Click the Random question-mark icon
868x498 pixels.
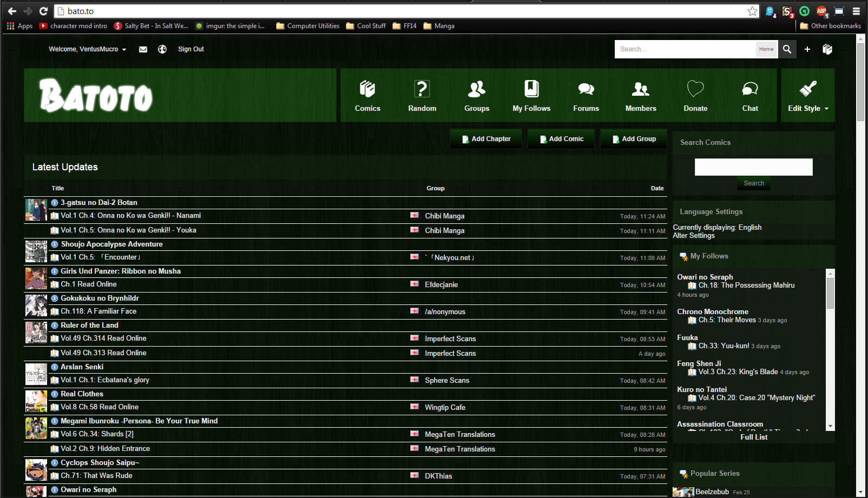click(x=422, y=89)
